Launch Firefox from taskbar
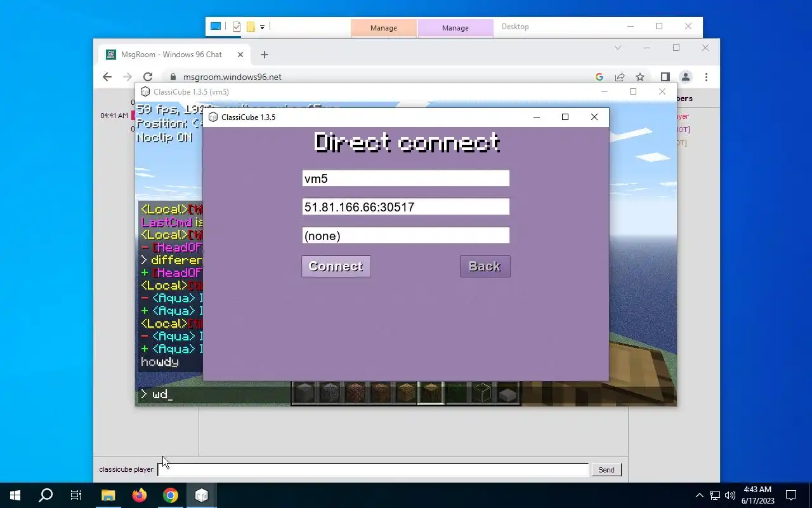This screenshot has height=508, width=812. click(139, 495)
